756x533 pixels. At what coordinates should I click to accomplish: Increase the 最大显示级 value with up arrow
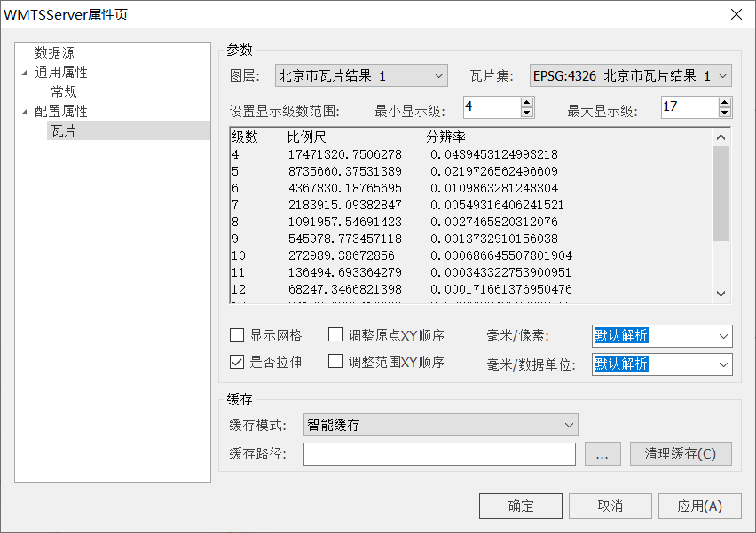point(725,102)
